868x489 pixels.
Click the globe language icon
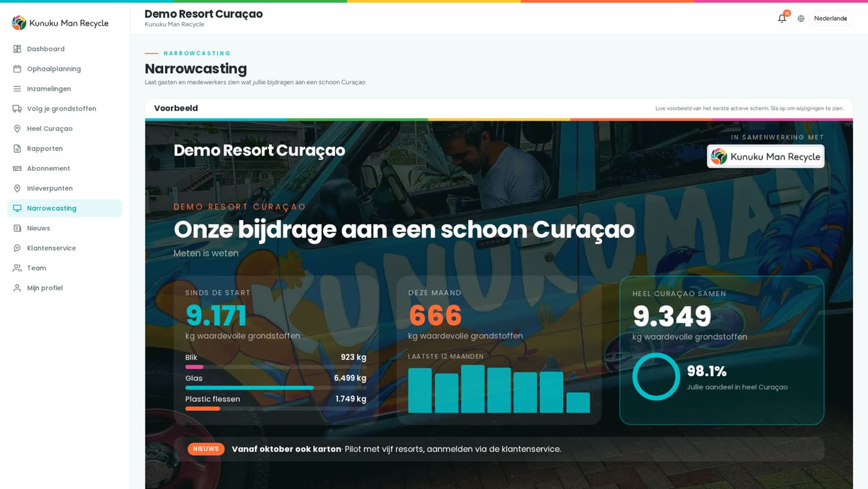pos(801,19)
